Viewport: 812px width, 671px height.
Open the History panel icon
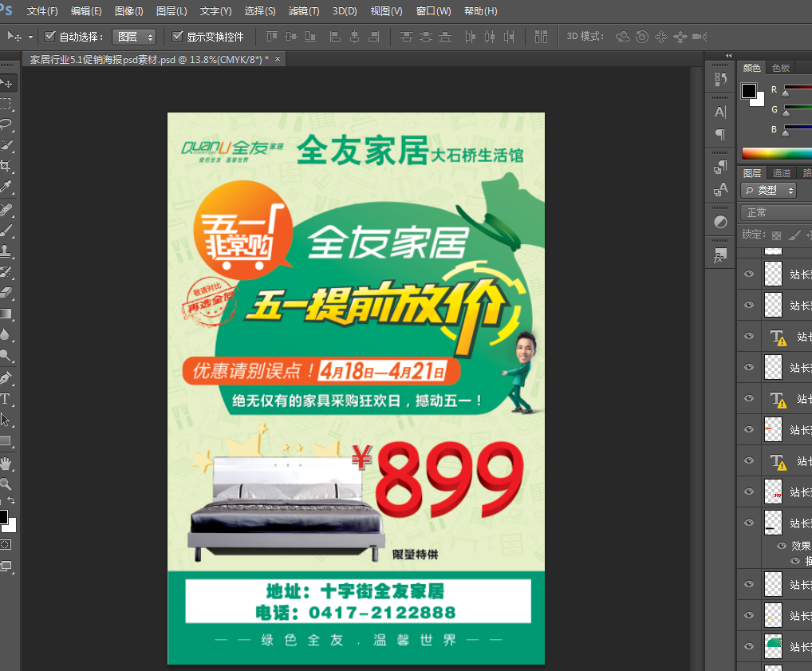point(720,79)
